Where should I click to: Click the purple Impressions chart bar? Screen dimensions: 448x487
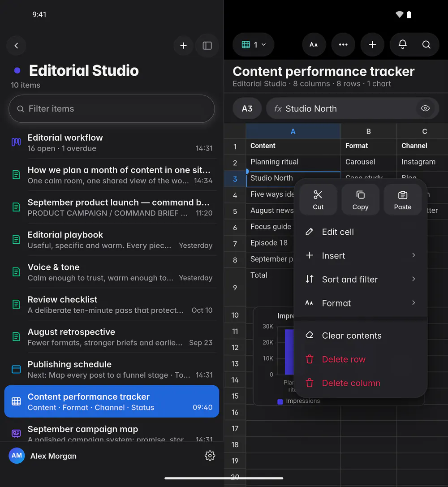[x=289, y=352]
